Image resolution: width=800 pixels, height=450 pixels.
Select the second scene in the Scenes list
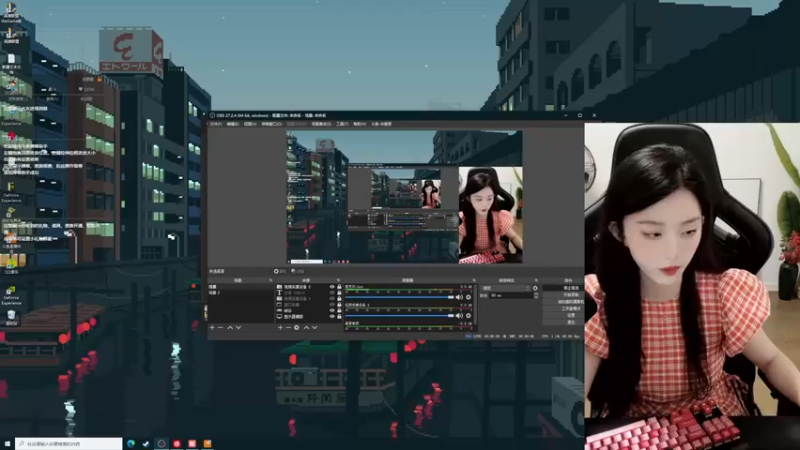coord(241,293)
